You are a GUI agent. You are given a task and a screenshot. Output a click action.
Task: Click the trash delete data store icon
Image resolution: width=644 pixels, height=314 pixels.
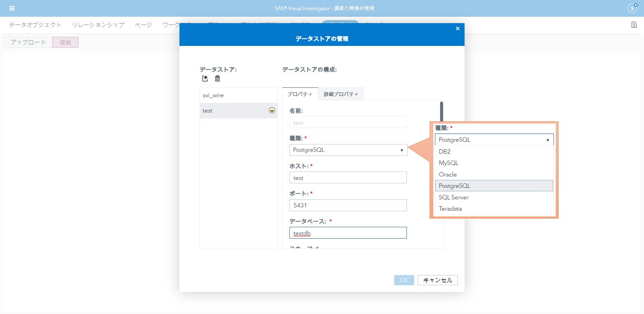click(217, 78)
